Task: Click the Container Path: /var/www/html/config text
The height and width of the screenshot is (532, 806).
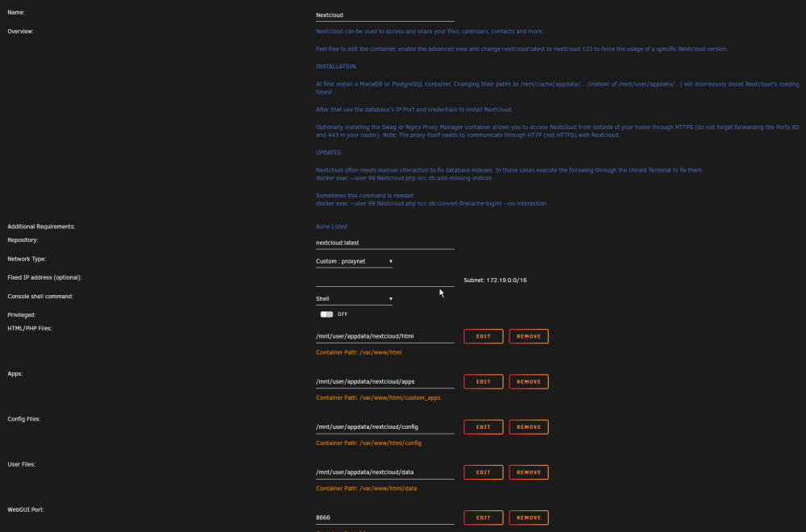Action: 368,443
